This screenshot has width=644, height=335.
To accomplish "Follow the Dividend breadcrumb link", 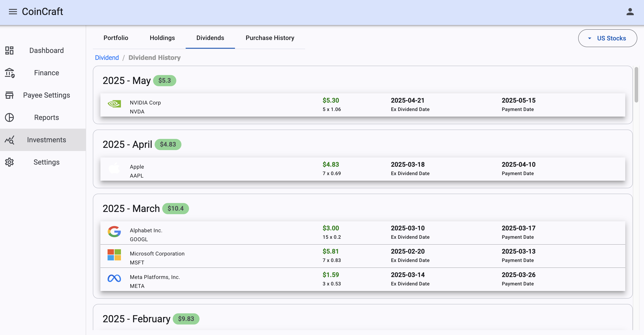I will (x=107, y=58).
